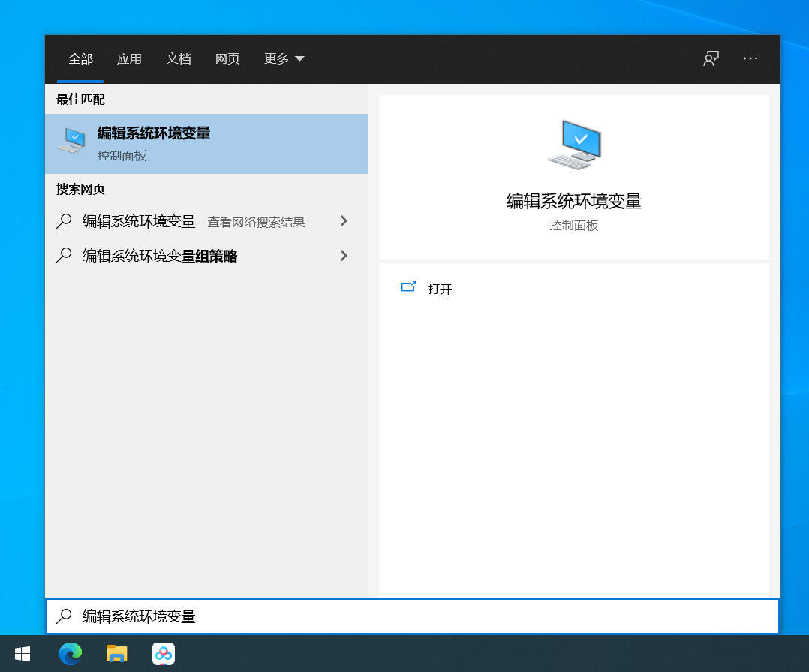
Task: Open File Explorer from the taskbar
Action: (117, 653)
